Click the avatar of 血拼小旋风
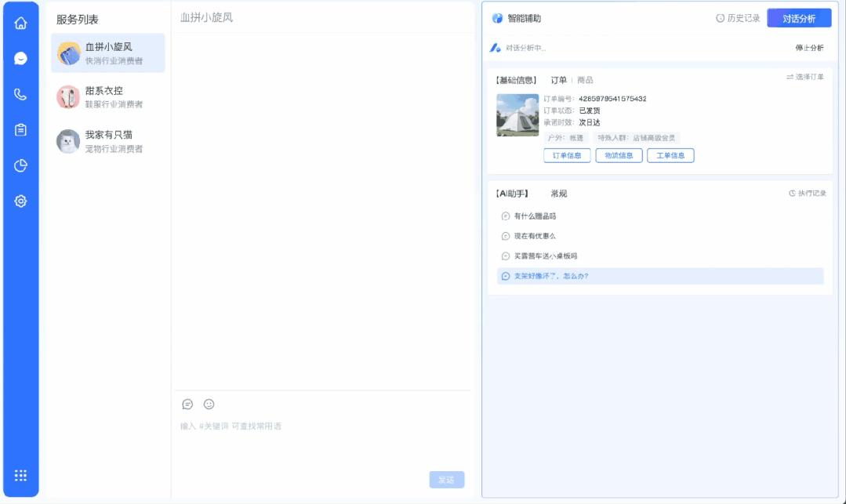Image resolution: width=846 pixels, height=504 pixels. [x=68, y=53]
